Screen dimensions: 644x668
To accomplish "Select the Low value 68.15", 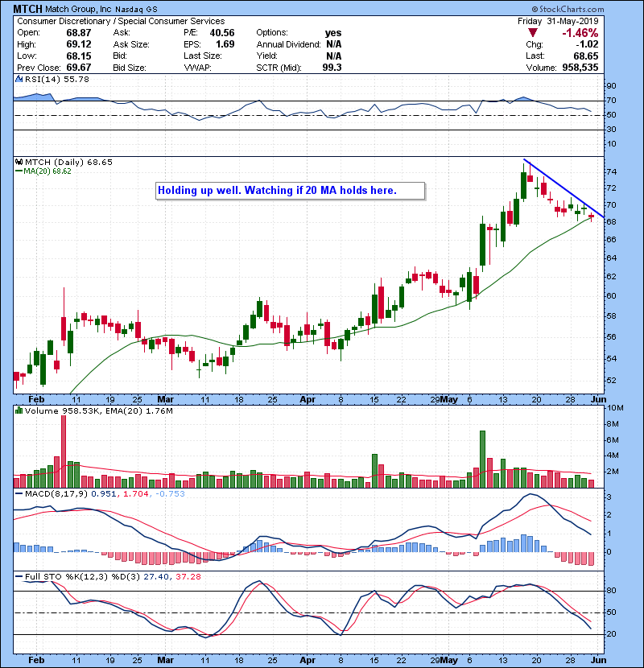I will tap(79, 56).
